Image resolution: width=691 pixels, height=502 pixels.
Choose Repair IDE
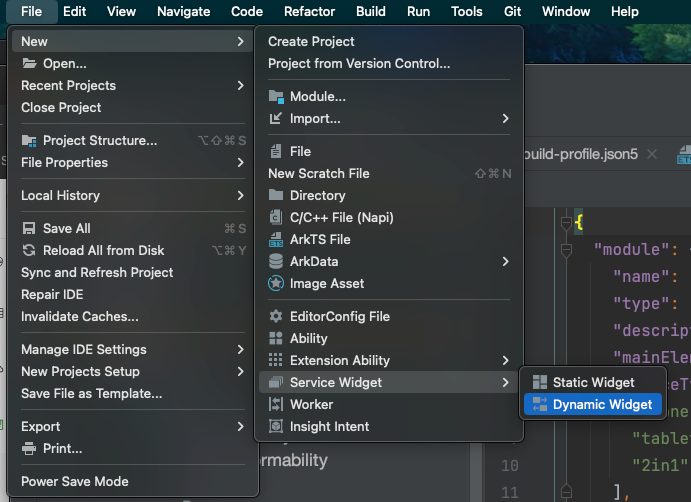(x=132, y=294)
